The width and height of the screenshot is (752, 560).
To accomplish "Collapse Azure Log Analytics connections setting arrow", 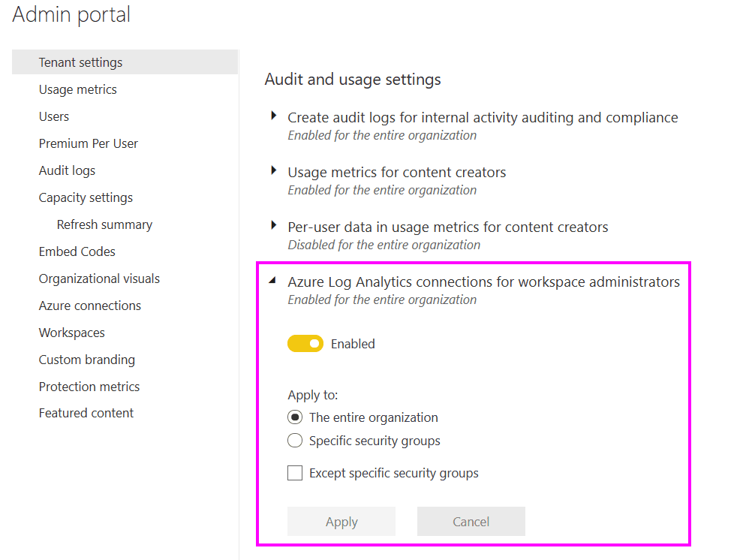I will coord(272,280).
